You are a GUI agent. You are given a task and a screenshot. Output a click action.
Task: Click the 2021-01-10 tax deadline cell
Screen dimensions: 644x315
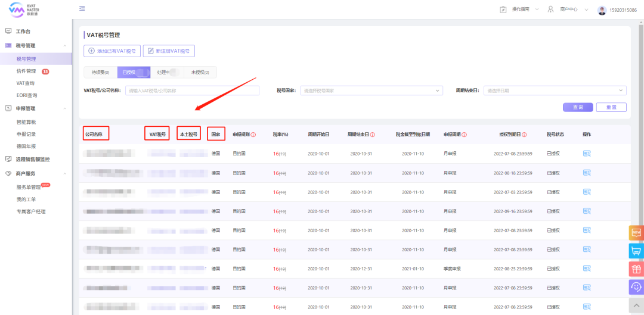pyautogui.click(x=413, y=269)
